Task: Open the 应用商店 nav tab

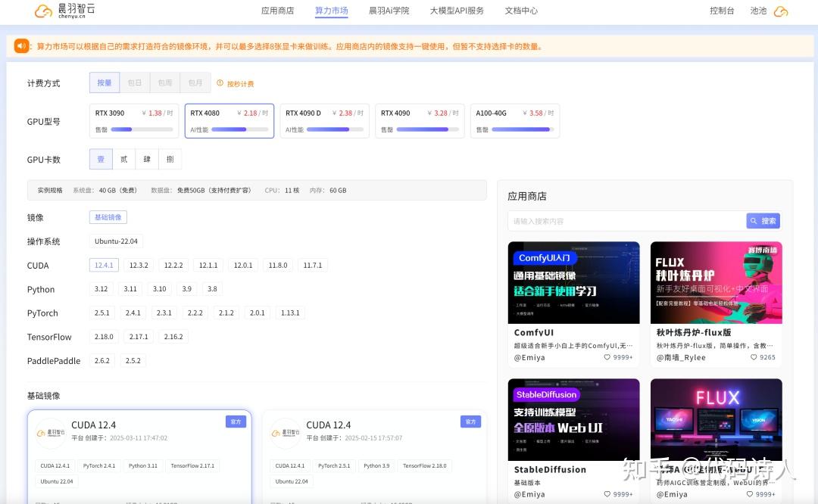Action: click(x=277, y=11)
